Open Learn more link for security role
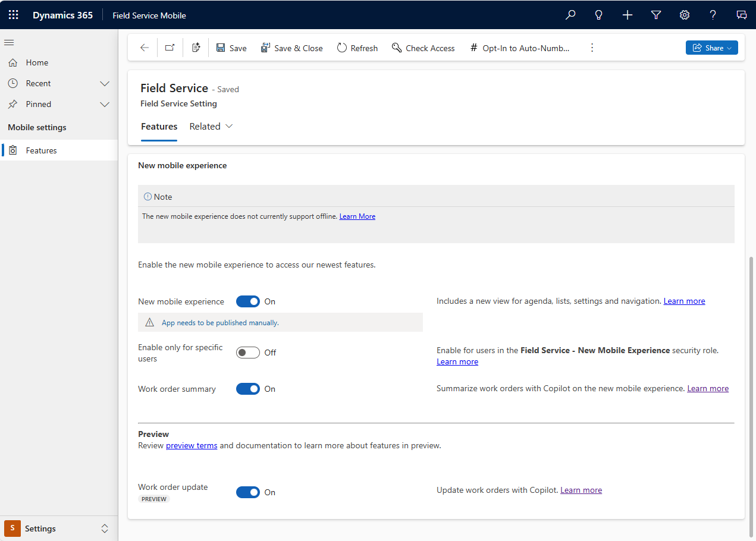The width and height of the screenshot is (756, 541). [457, 362]
